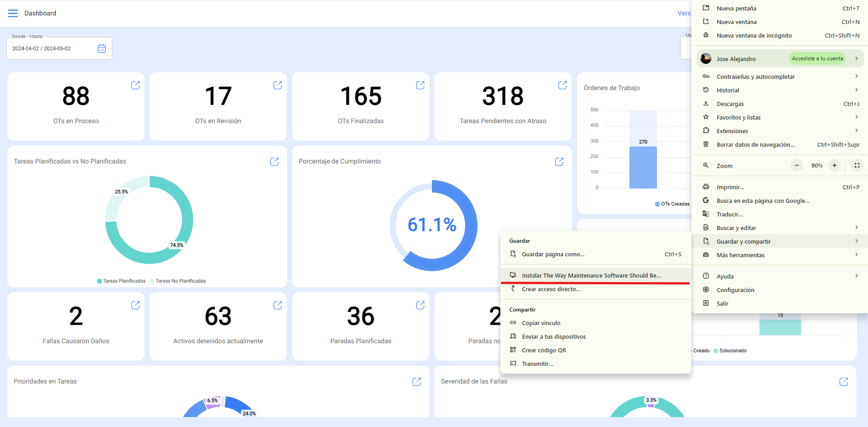868x427 pixels.
Task: Click the fullscreen zoom icon
Action: click(857, 166)
